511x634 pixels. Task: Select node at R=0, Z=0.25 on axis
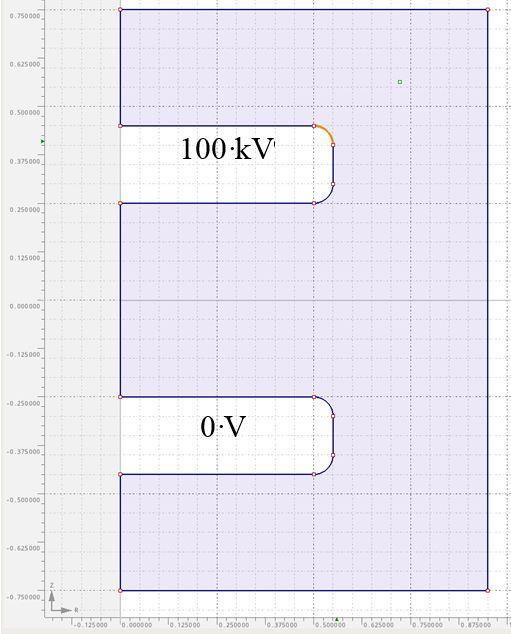[x=120, y=203]
